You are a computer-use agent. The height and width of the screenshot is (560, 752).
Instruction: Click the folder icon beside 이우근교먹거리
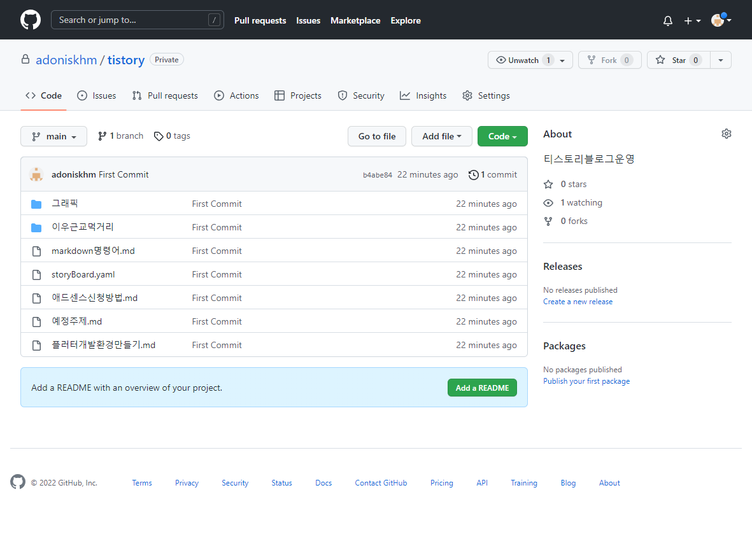[36, 227]
